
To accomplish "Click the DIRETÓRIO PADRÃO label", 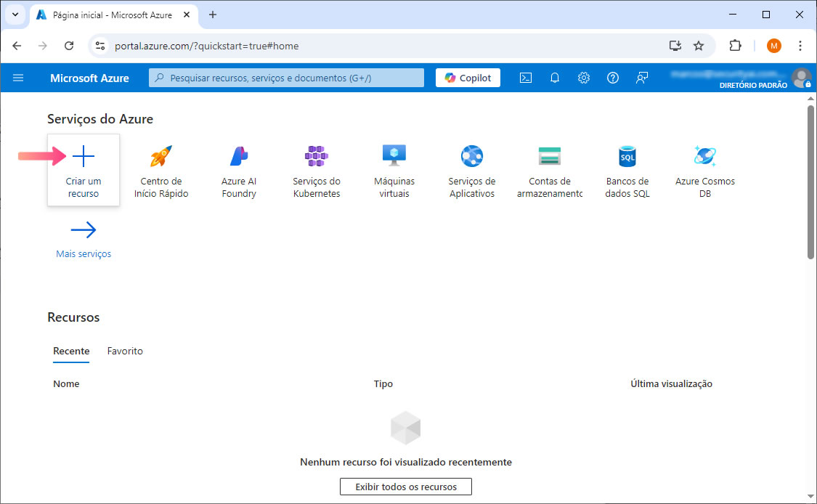I will click(x=753, y=85).
